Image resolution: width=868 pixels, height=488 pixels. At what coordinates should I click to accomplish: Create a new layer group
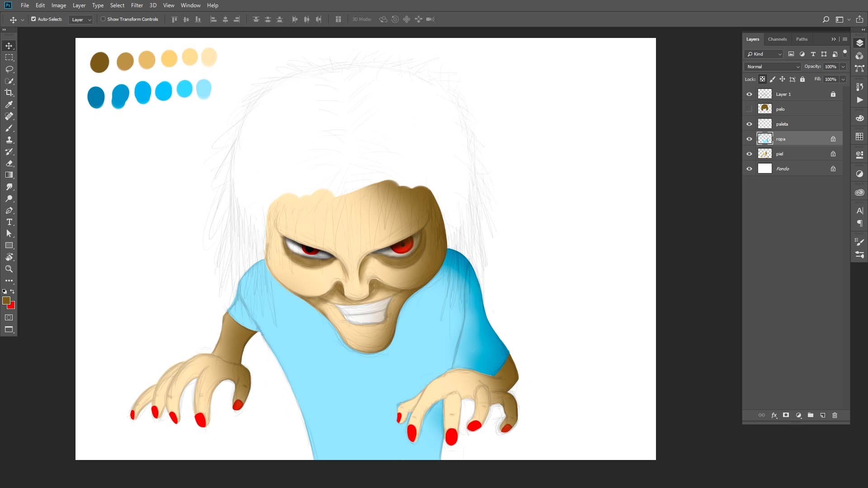[811, 415]
